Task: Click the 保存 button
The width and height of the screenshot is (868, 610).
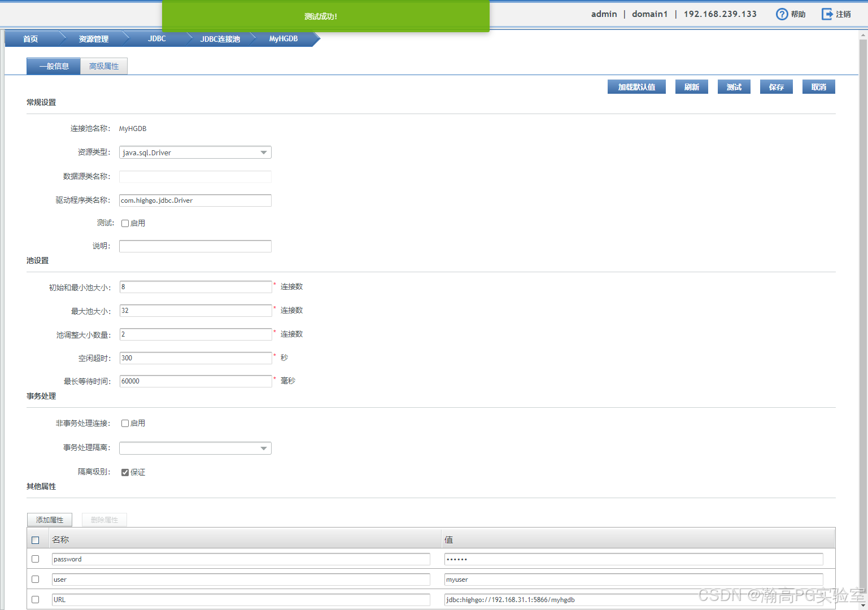Action: coord(777,87)
